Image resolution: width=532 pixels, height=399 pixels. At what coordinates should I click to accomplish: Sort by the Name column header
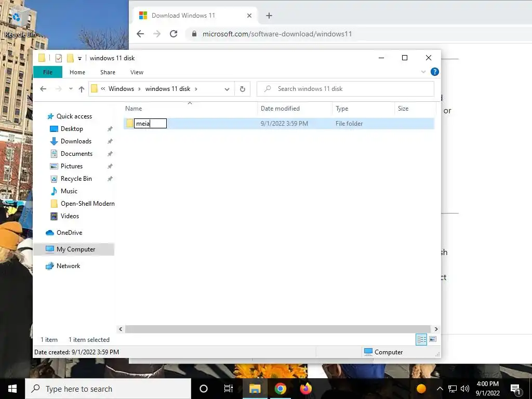(x=134, y=109)
